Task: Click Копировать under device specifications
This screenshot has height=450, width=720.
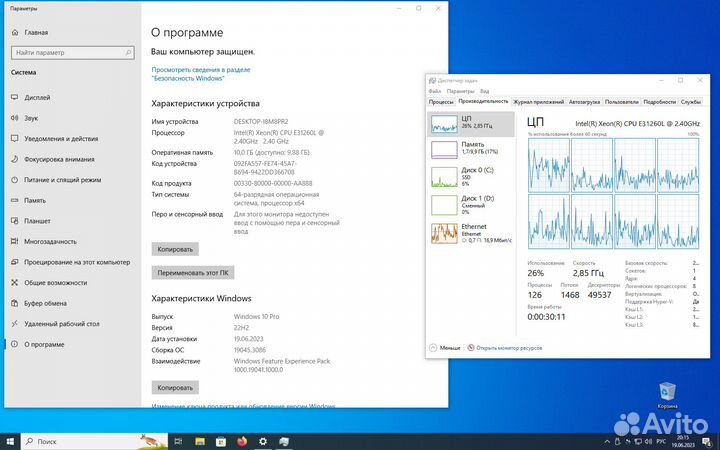Action: pos(175,249)
